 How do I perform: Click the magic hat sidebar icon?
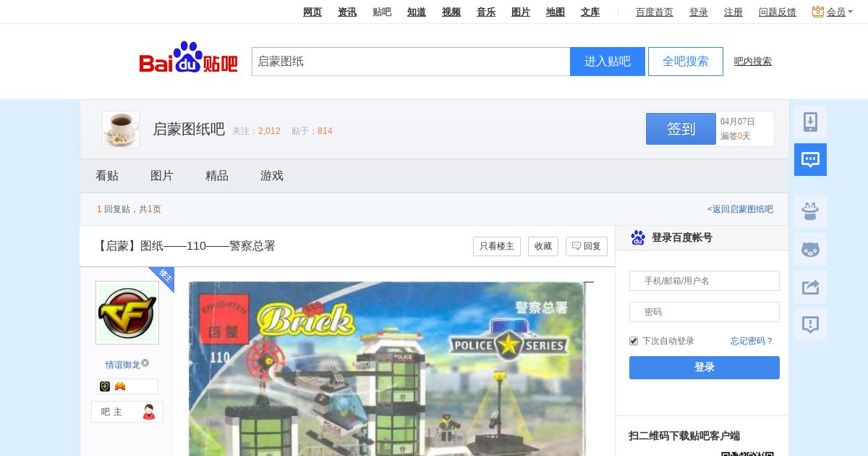(810, 211)
